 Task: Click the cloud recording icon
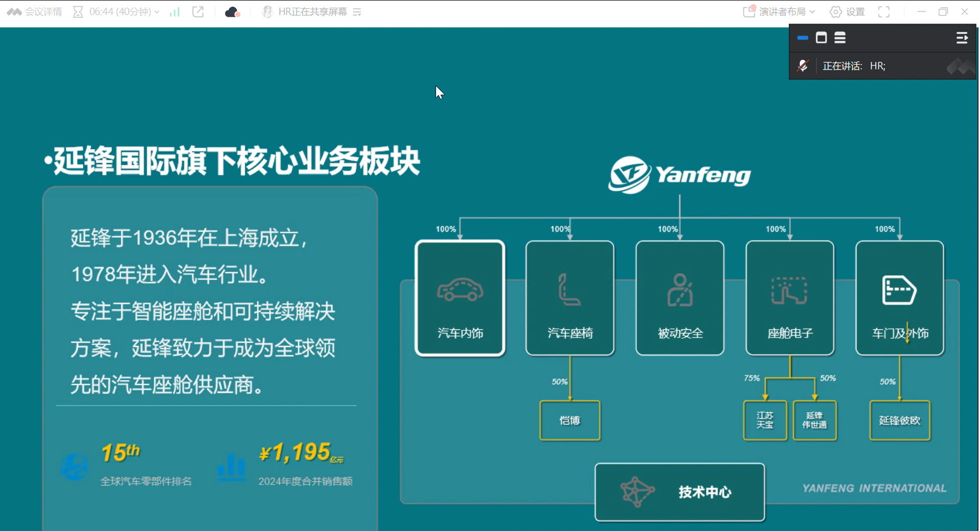[x=232, y=12]
